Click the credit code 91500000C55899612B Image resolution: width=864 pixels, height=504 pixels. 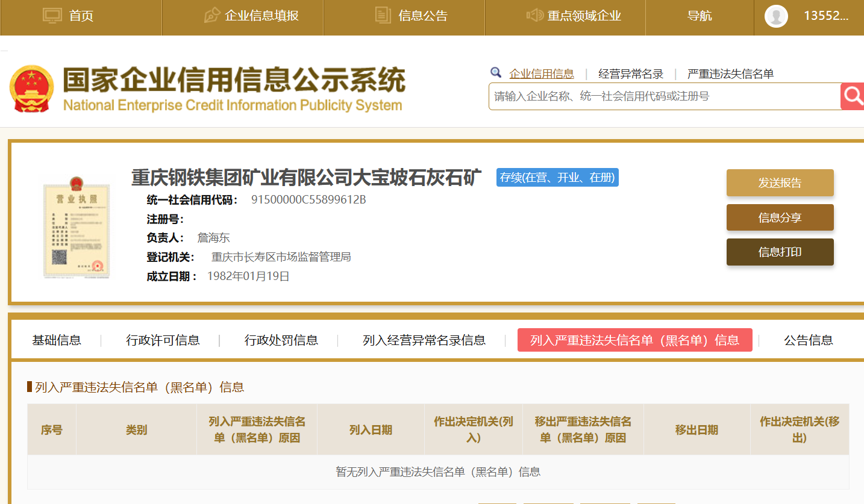click(308, 200)
